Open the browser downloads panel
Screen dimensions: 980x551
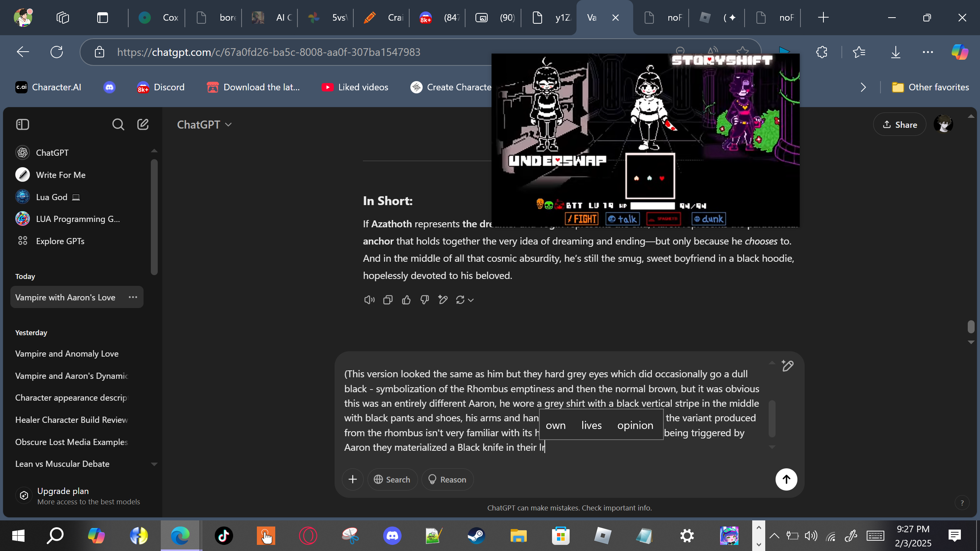click(895, 52)
